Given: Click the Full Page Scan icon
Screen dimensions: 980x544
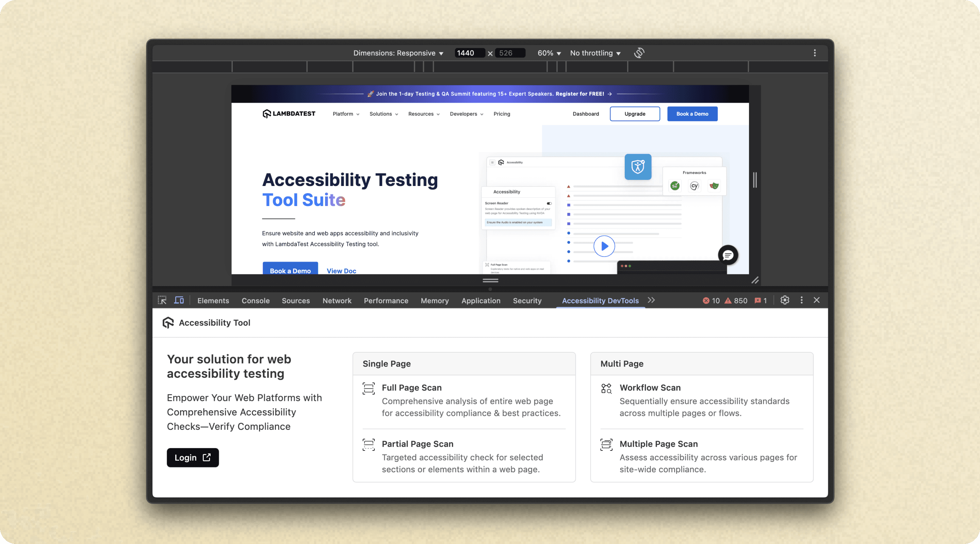Looking at the screenshot, I should point(368,388).
